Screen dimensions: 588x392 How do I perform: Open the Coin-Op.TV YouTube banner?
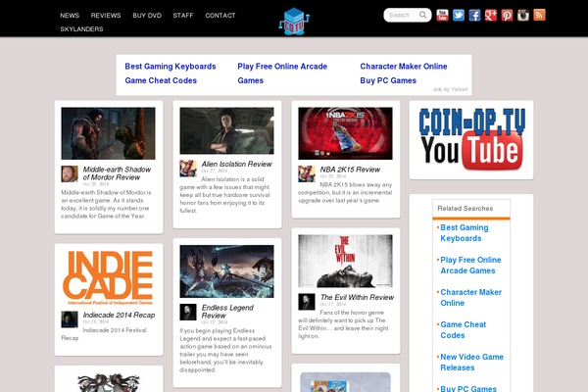[x=471, y=139]
